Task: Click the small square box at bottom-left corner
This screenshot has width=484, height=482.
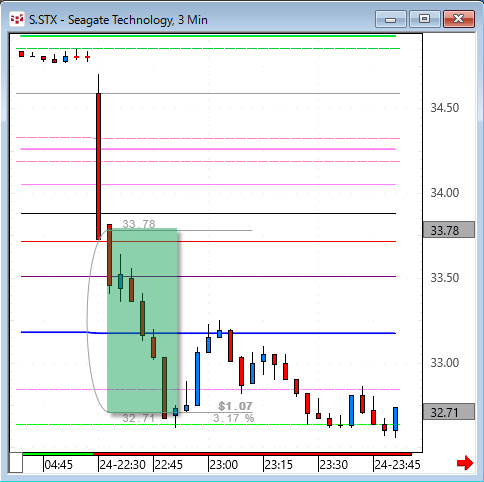Action: pyautogui.click(x=16, y=463)
